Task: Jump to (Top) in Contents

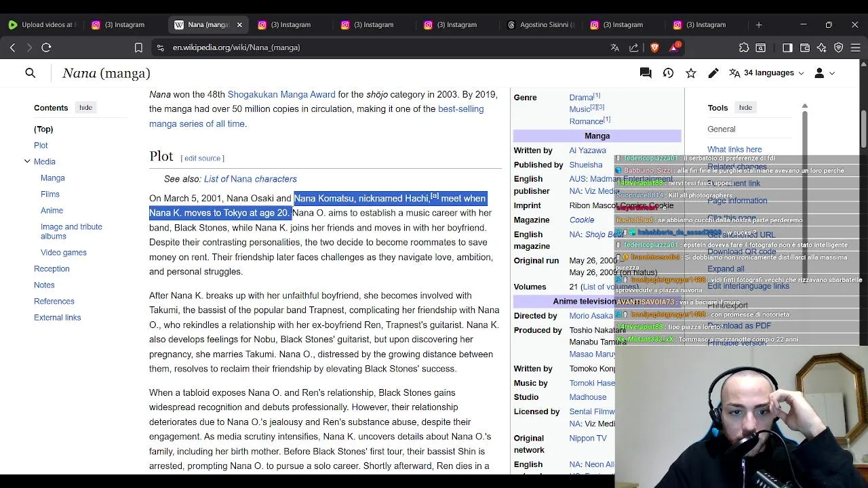Action: [x=43, y=129]
